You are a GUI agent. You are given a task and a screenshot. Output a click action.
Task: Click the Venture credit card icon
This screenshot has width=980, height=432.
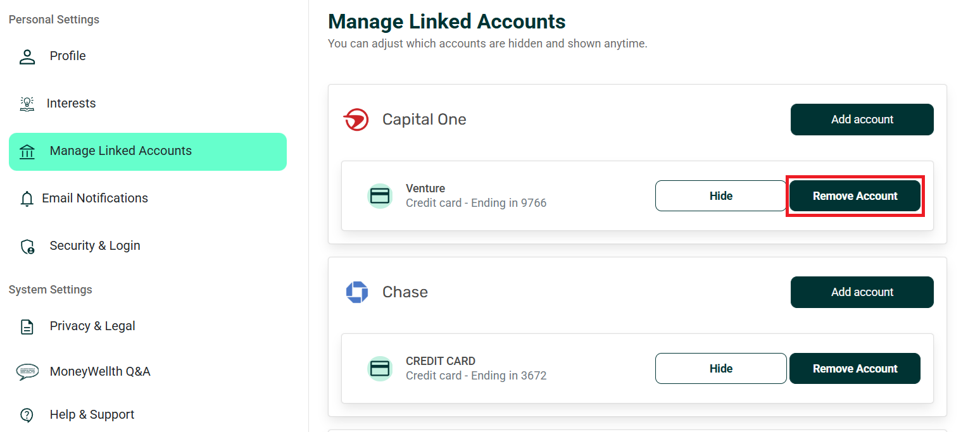click(380, 196)
